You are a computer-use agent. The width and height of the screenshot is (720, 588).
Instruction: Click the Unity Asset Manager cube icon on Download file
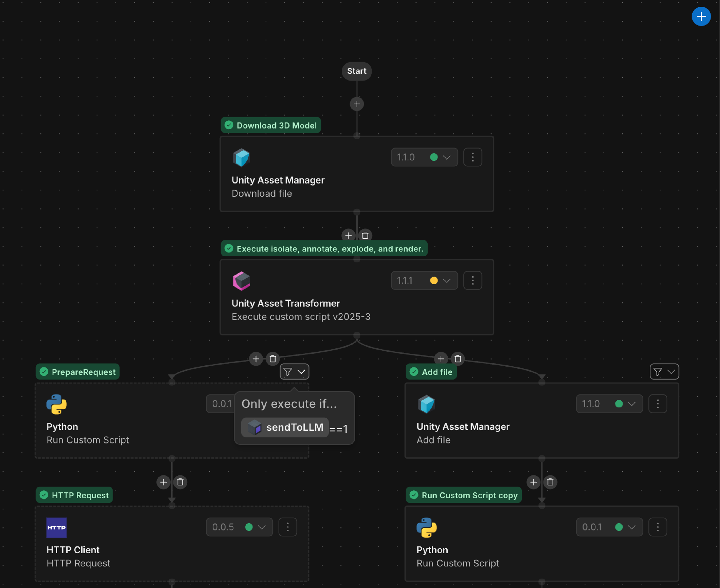pos(241,157)
